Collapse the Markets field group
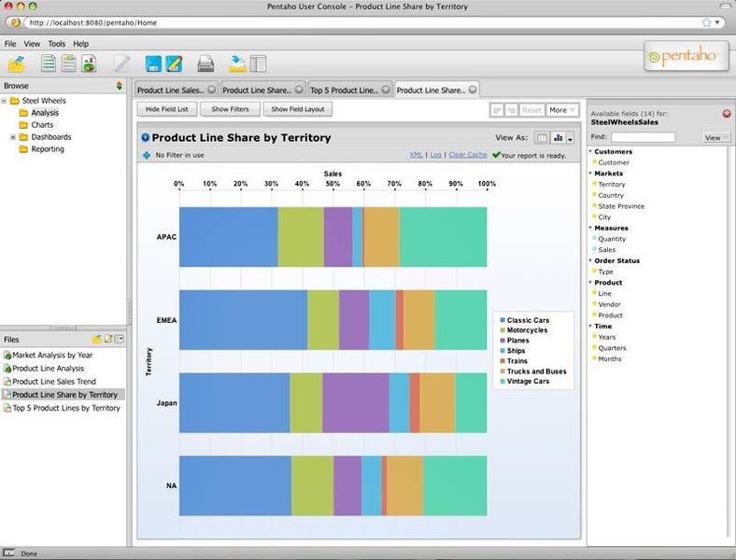The height and width of the screenshot is (560, 736). (590, 173)
